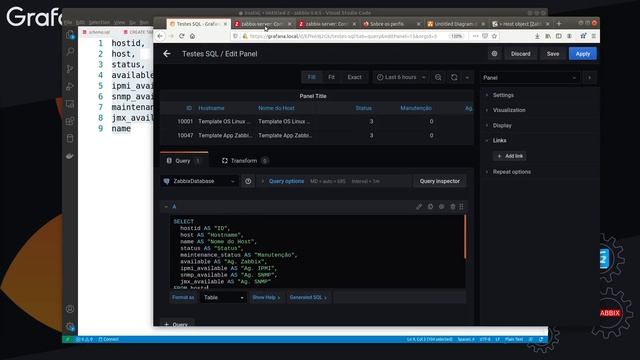Open the ZabbixDatabase data source dropdown

(199, 181)
